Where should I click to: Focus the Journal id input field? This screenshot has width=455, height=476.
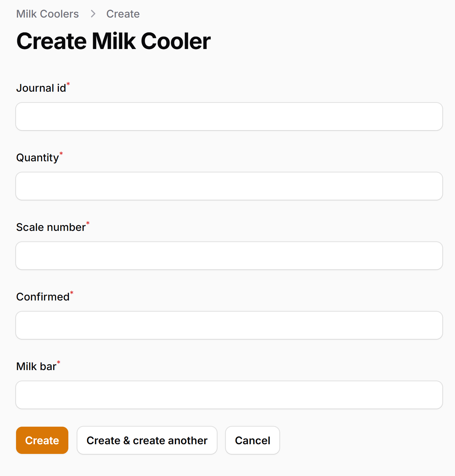click(x=229, y=117)
